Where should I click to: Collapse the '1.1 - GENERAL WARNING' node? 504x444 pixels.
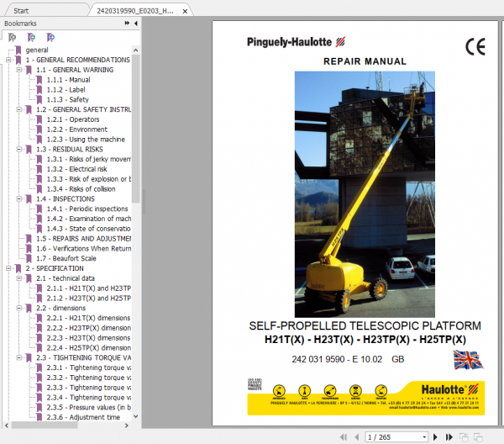[x=19, y=70]
